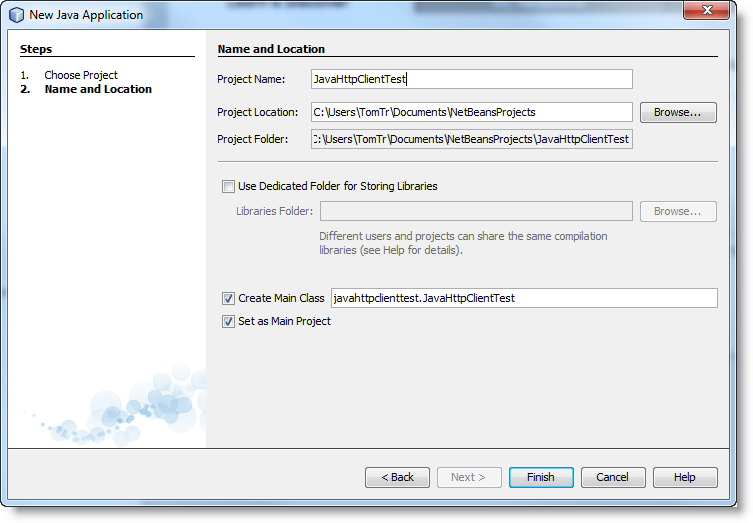This screenshot has width=753, height=523.
Task: Enable Use Dedicated Folder for Storing Libraries
Action: 228,186
